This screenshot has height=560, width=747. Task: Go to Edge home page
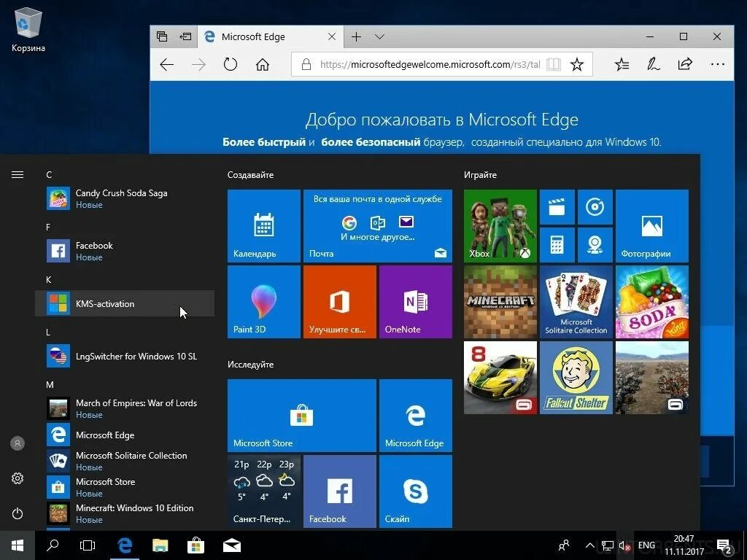263,64
